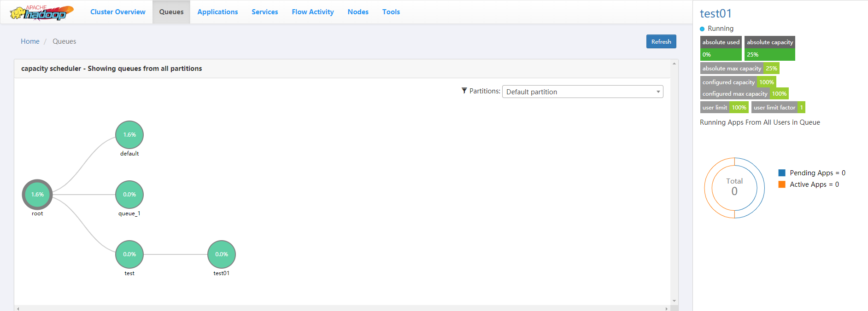The width and height of the screenshot is (868, 311).
Task: Click the 'user limit factor' label
Action: coord(774,107)
